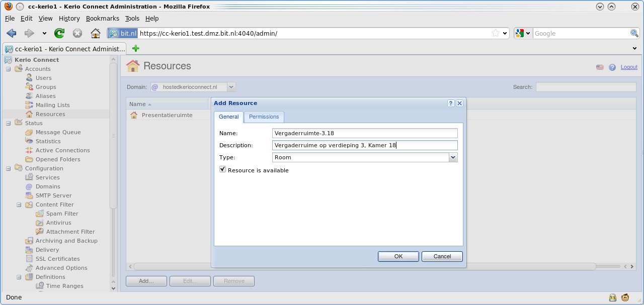The height and width of the screenshot is (305, 644).
Task: Collapse the Content Filter tree node
Action: tap(19, 205)
